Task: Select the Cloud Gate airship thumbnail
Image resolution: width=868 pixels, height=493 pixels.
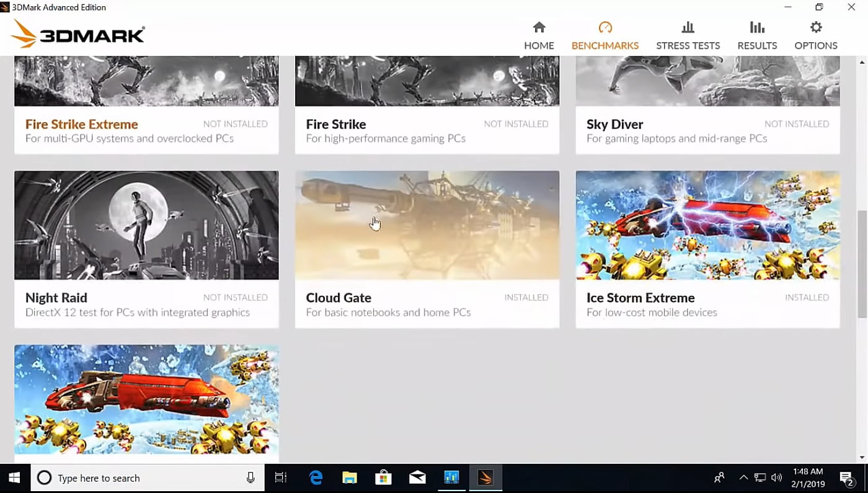Action: 427,225
